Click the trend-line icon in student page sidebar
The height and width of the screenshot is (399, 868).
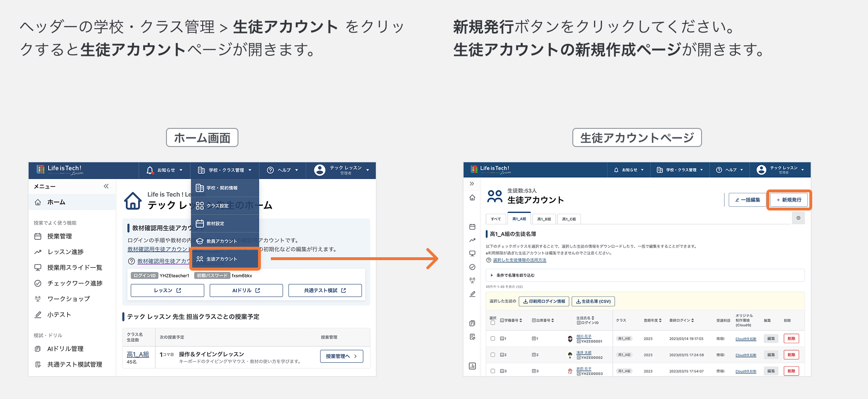pos(472,240)
